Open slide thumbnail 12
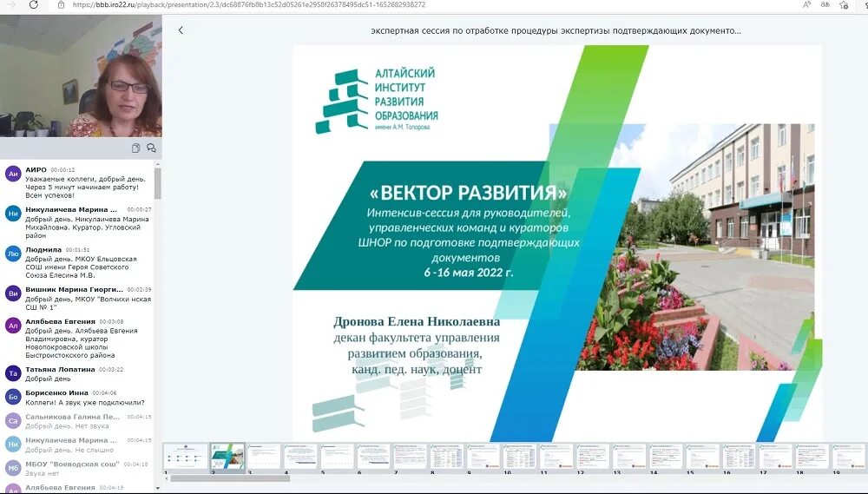This screenshot has height=494, width=868. [x=593, y=458]
